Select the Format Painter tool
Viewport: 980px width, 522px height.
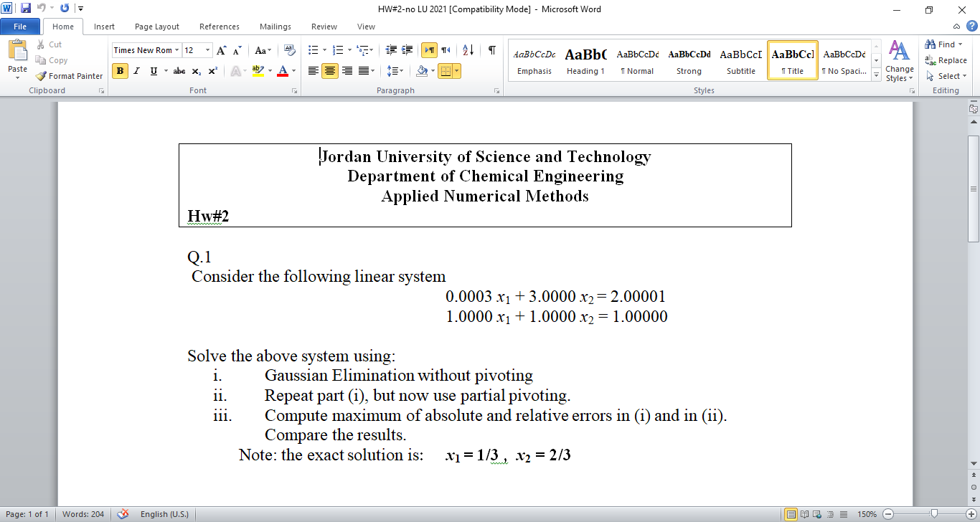pyautogui.click(x=68, y=76)
